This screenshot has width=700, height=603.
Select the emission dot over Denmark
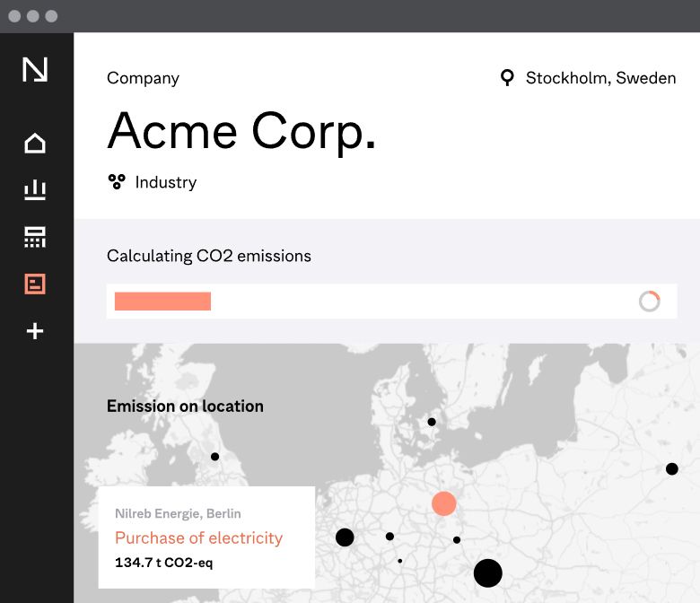click(432, 422)
